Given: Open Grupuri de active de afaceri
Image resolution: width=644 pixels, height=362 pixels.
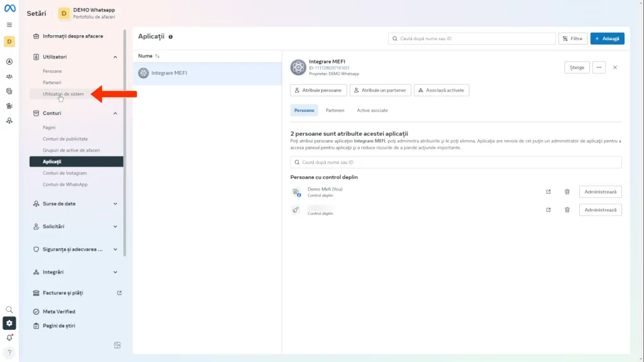Looking at the screenshot, I should click(71, 150).
